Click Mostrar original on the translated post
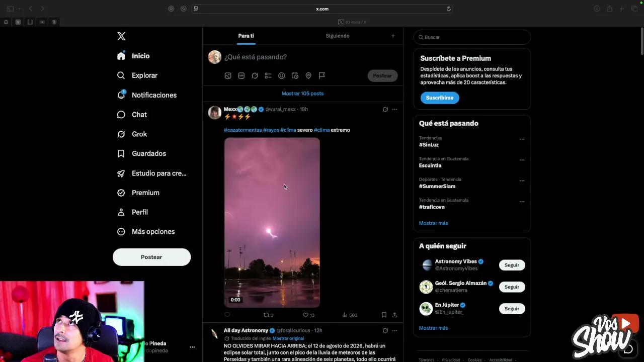The image size is (644, 362). 288,338
